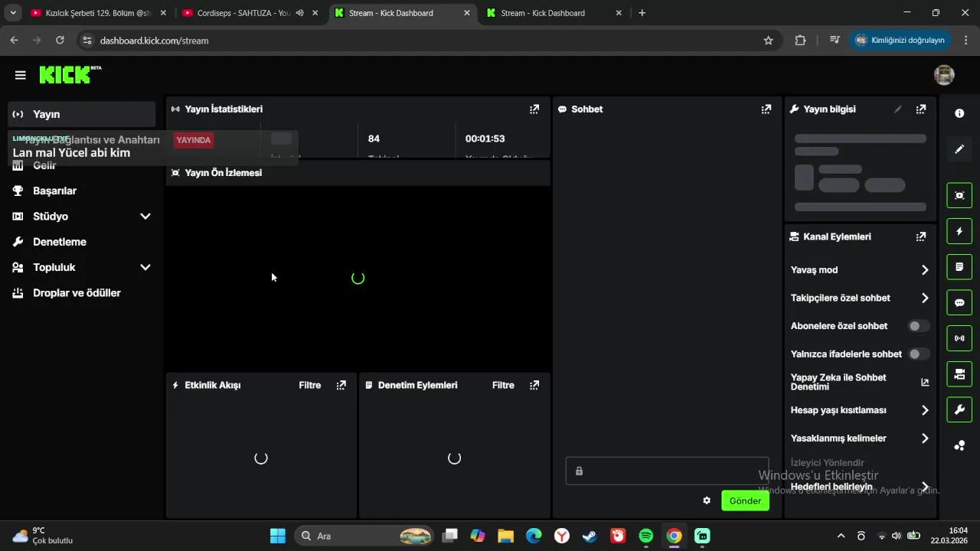
Task: Edit Yayın bilgisi with the pencil icon
Action: (x=898, y=109)
